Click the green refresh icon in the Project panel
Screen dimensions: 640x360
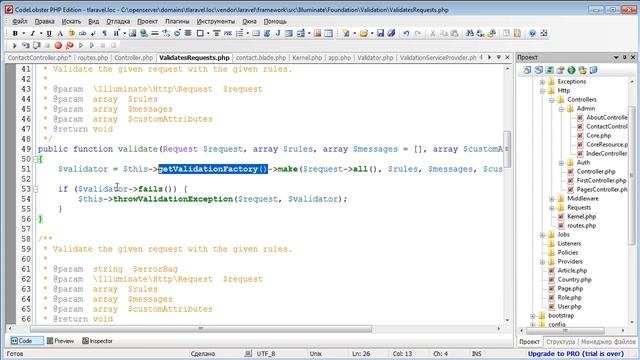click(549, 70)
